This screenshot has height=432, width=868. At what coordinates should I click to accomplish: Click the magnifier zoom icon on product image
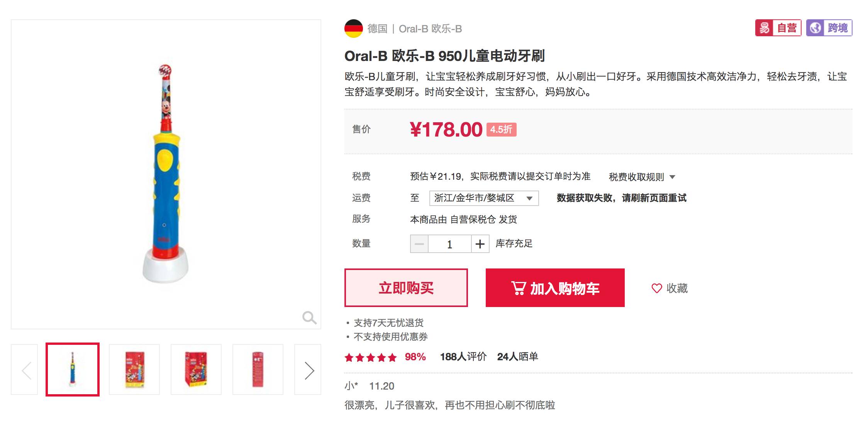(x=309, y=318)
